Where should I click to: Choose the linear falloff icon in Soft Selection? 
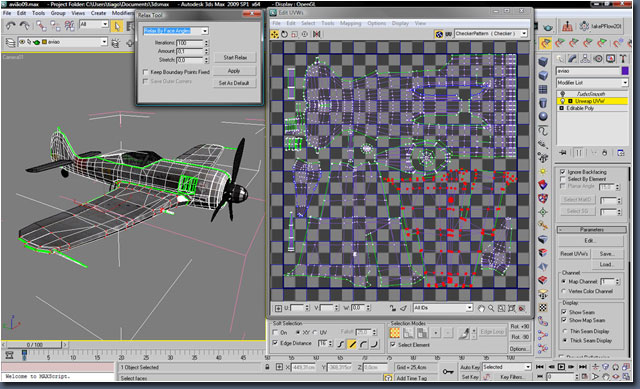click(352, 344)
